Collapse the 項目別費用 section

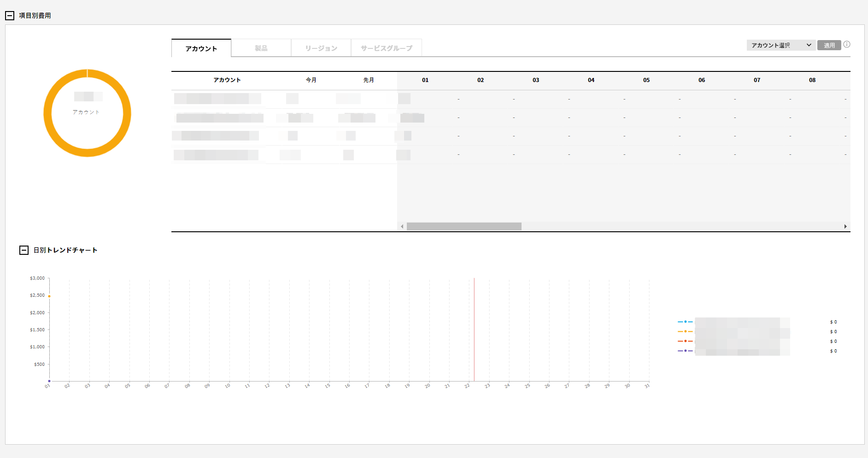pos(10,16)
